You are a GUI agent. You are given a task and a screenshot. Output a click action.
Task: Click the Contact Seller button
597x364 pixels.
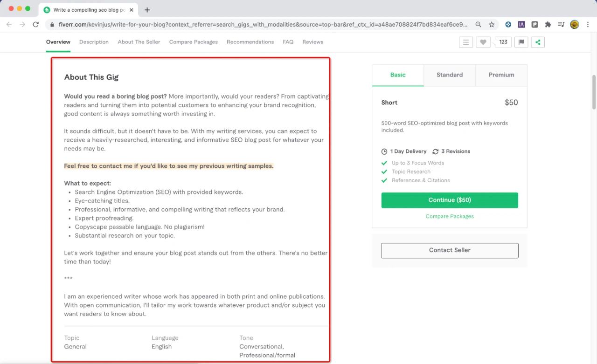450,250
